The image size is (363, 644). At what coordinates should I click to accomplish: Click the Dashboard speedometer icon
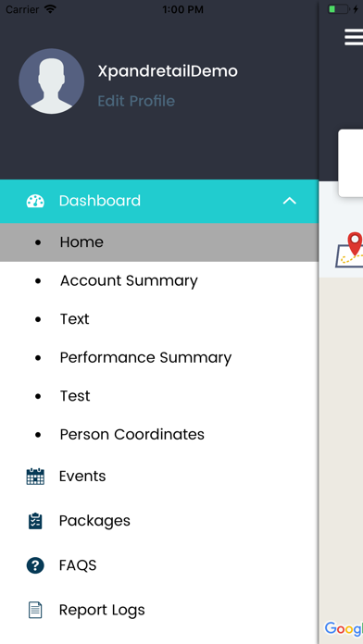tap(35, 202)
